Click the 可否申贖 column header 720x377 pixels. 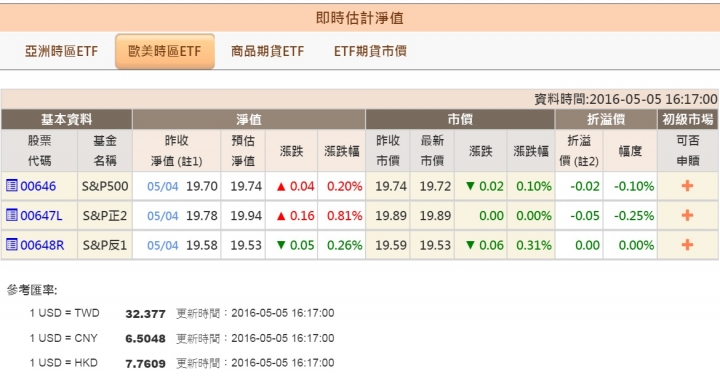(688, 151)
